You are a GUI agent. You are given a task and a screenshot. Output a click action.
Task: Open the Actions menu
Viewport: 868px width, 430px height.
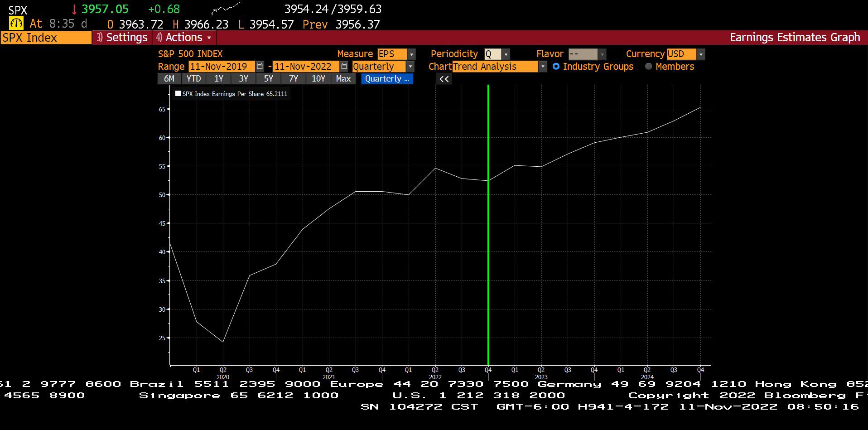(x=184, y=38)
